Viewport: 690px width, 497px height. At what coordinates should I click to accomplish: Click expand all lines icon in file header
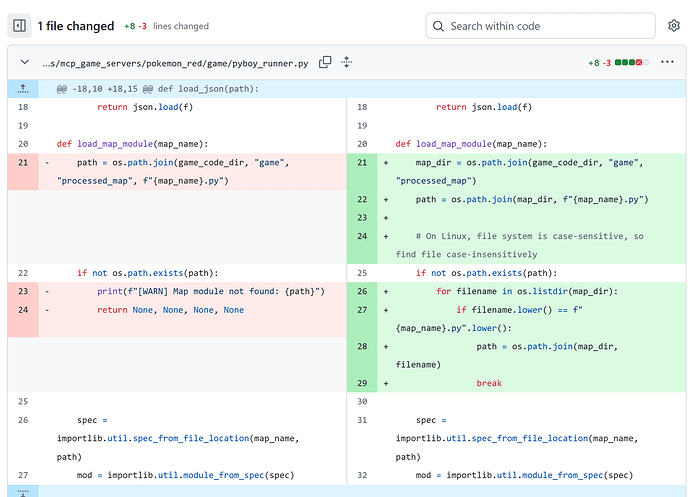(347, 62)
